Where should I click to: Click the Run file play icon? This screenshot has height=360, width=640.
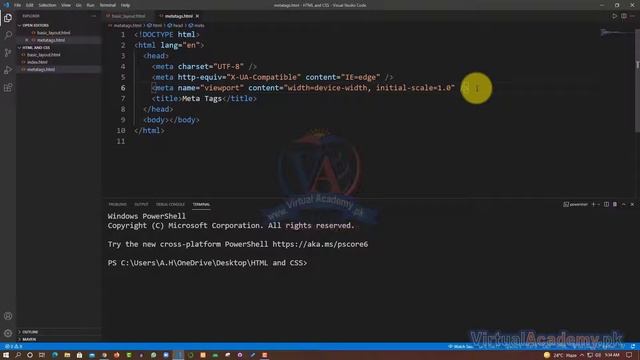614,16
